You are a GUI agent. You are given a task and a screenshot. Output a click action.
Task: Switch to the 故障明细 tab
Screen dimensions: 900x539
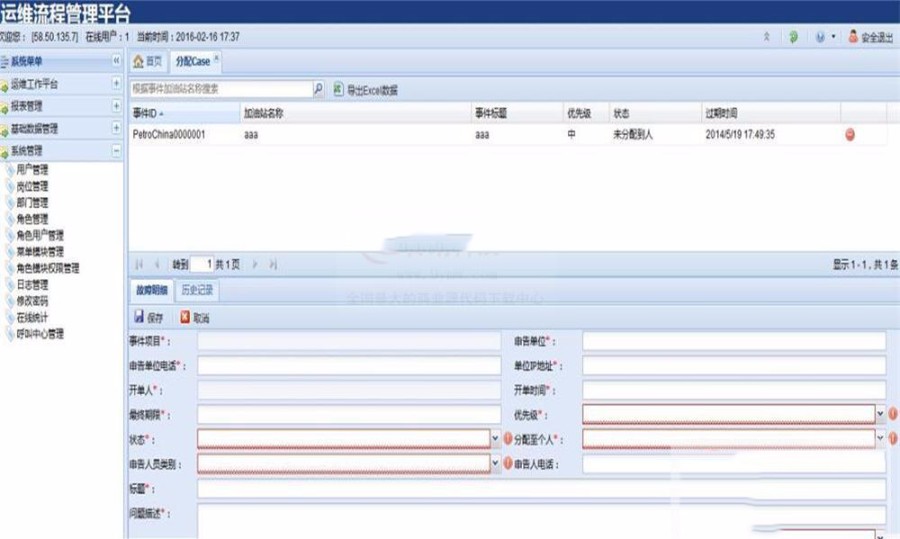(x=152, y=290)
